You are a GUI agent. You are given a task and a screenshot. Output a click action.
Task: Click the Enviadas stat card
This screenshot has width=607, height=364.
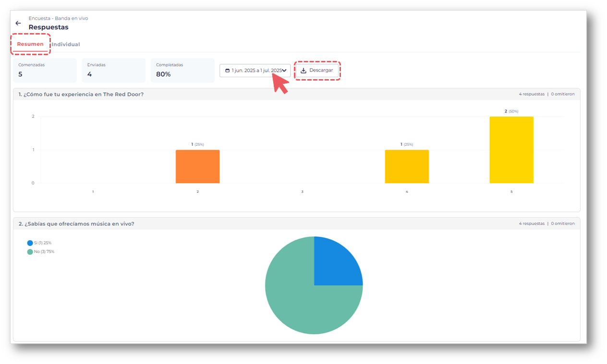[114, 70]
